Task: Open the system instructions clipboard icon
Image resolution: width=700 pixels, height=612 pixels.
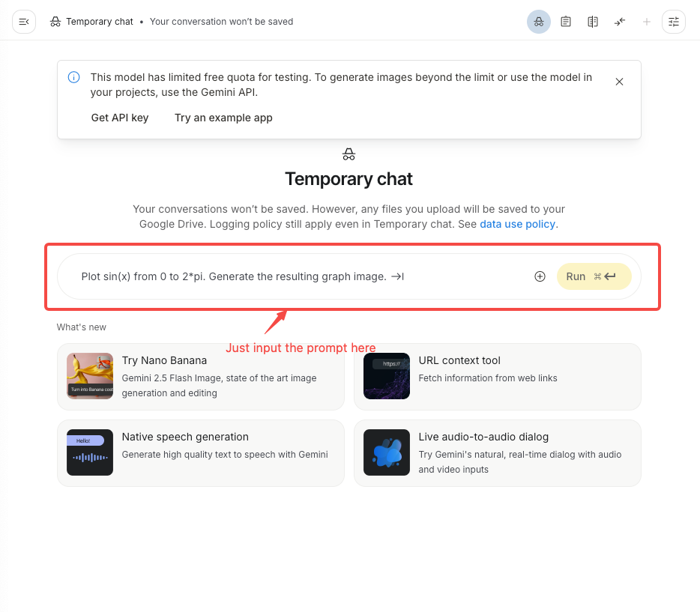Action: (566, 22)
